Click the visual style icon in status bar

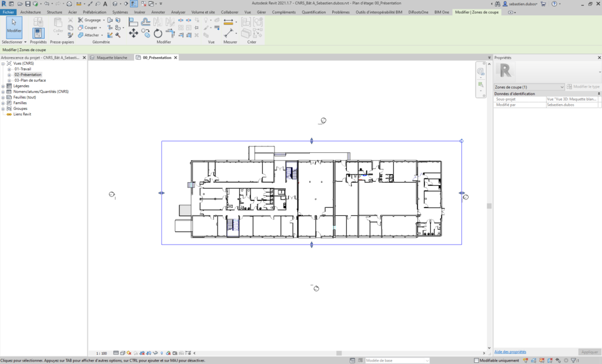[x=123, y=353]
